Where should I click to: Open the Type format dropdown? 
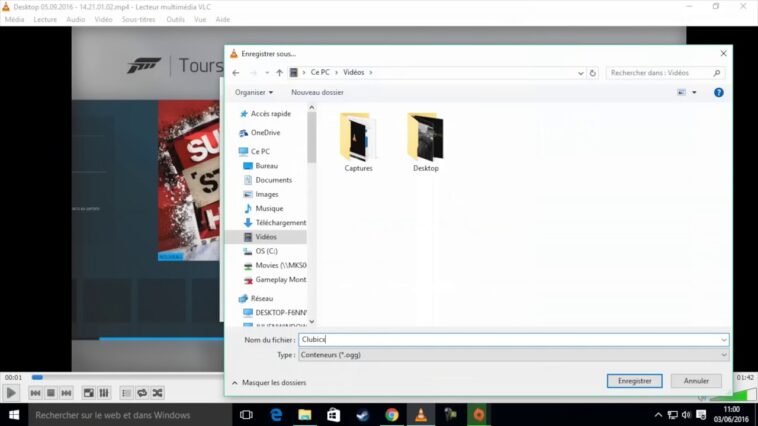tap(513, 355)
